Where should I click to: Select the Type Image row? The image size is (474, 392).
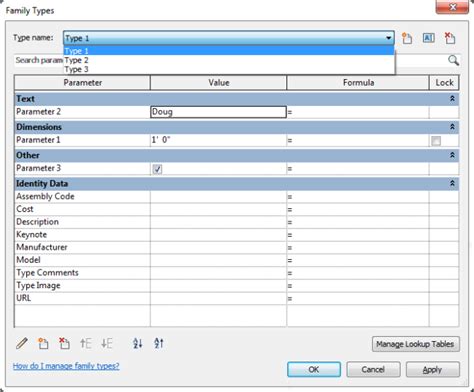pos(237,286)
